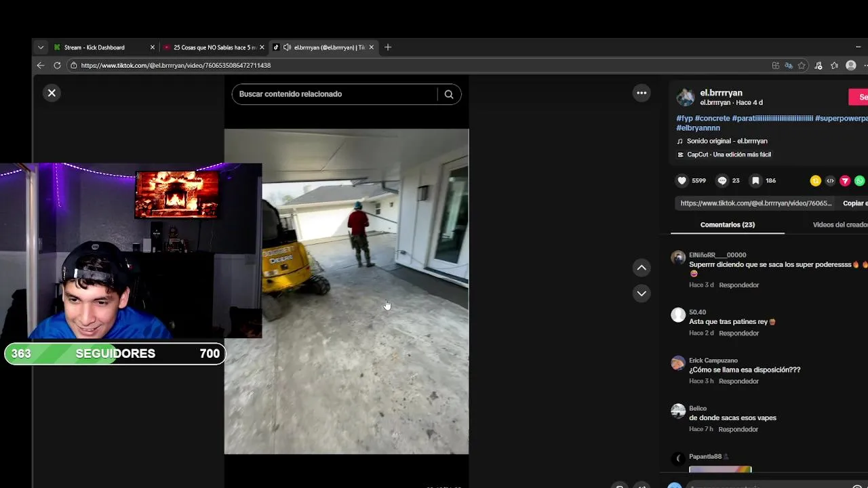Image resolution: width=868 pixels, height=488 pixels.
Task: Select the el.brrrryan TikTok tab
Action: click(323, 47)
